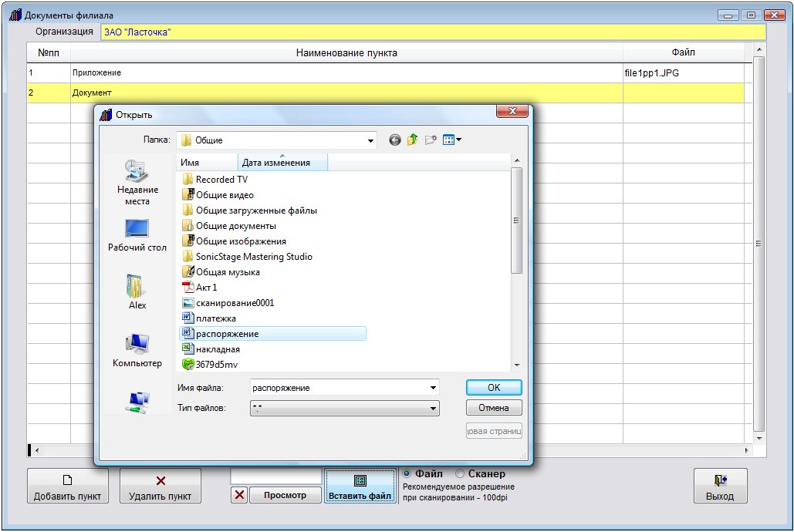
Task: Open the Имя файла dropdown list
Action: pyautogui.click(x=433, y=388)
